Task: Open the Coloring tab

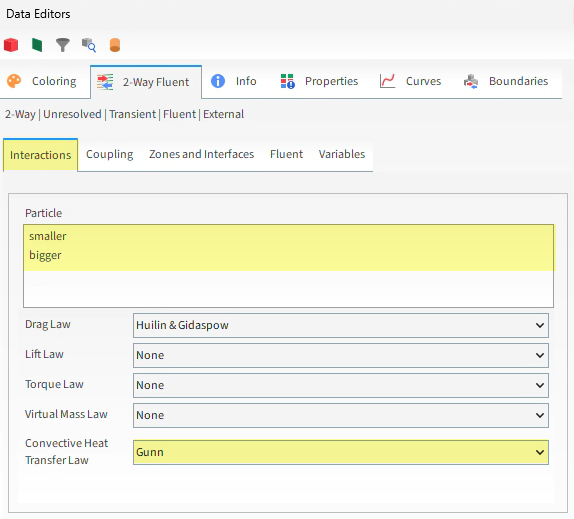Action: point(42,81)
